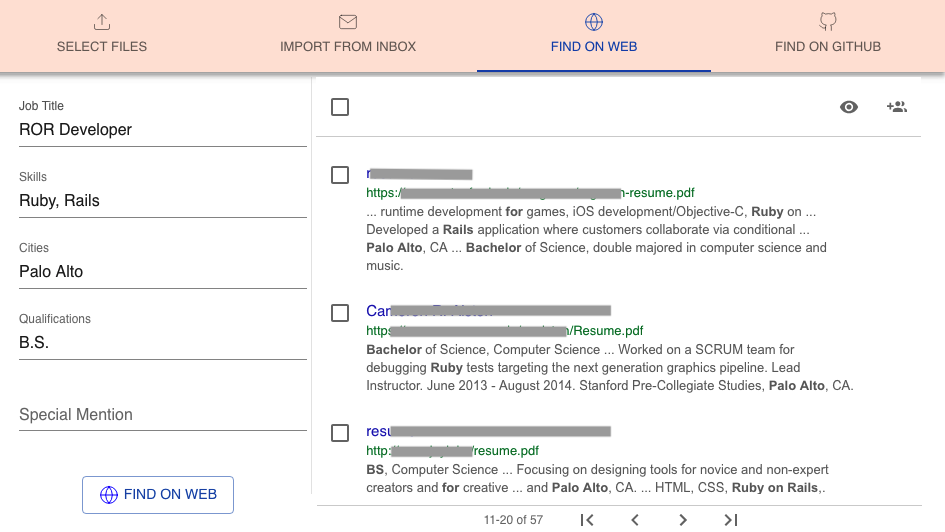945x532 pixels.
Task: Go to next page of results
Action: point(683,520)
